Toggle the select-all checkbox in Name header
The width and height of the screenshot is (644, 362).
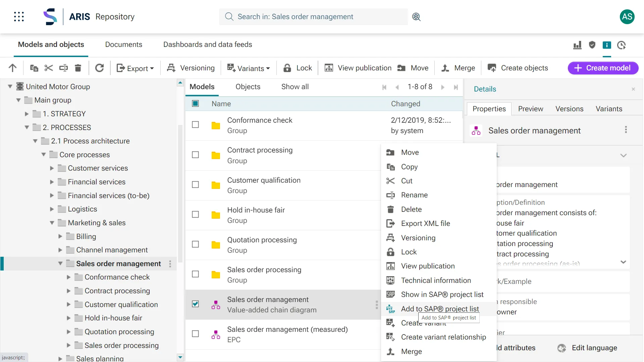pyautogui.click(x=195, y=104)
